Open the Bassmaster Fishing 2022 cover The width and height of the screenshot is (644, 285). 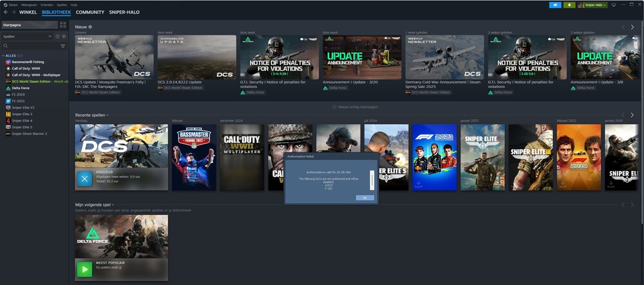194,158
